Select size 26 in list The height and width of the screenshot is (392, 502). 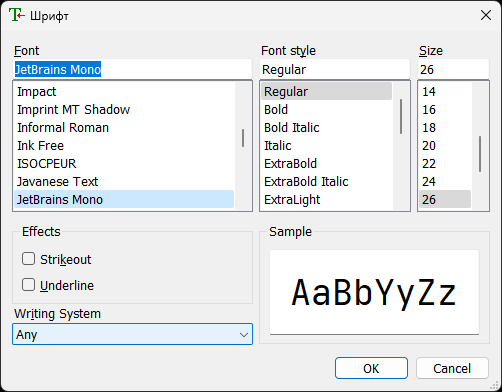445,199
